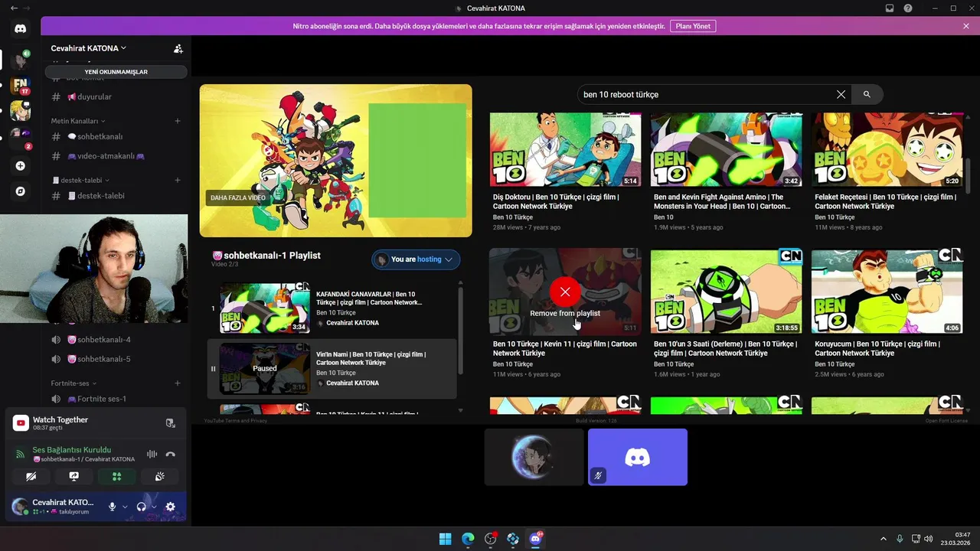The width and height of the screenshot is (980, 551).
Task: Open Ben and Kevin Fight Against Amino thumbnail
Action: click(x=726, y=149)
